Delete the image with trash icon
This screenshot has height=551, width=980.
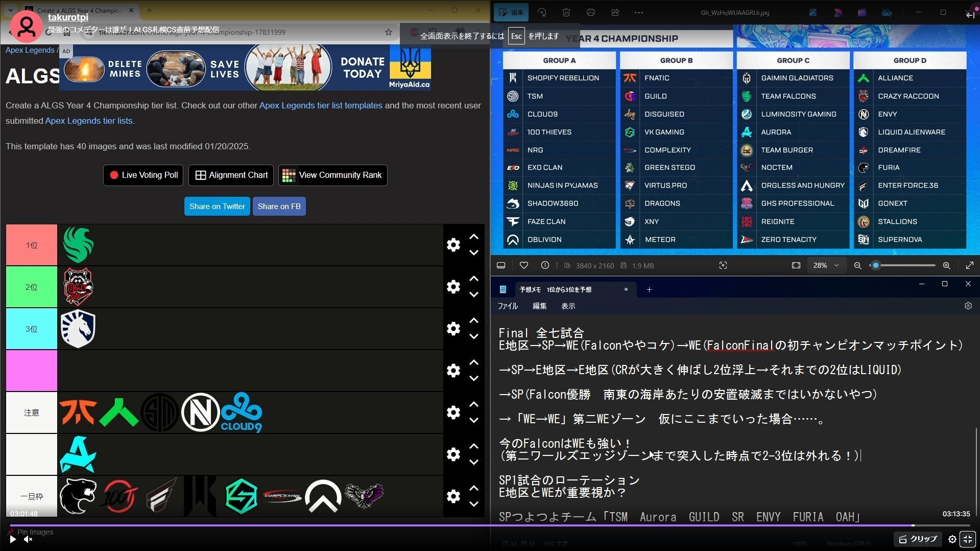pyautogui.click(x=566, y=12)
